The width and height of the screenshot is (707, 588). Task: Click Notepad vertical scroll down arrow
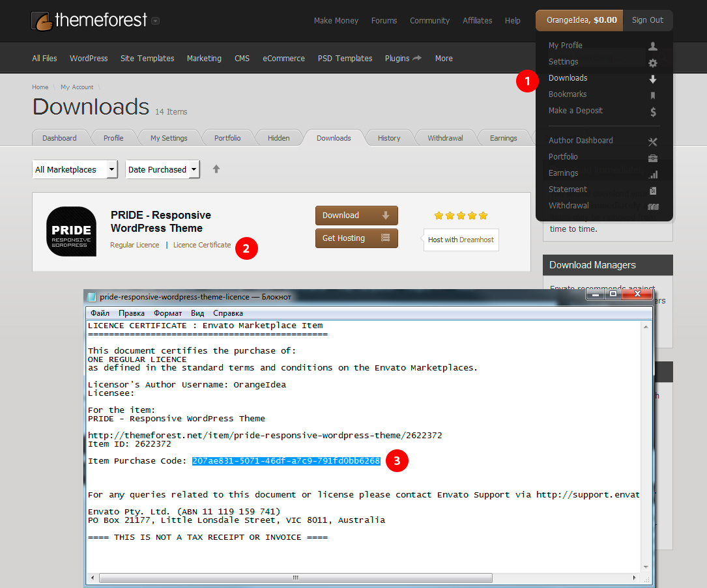(x=646, y=567)
